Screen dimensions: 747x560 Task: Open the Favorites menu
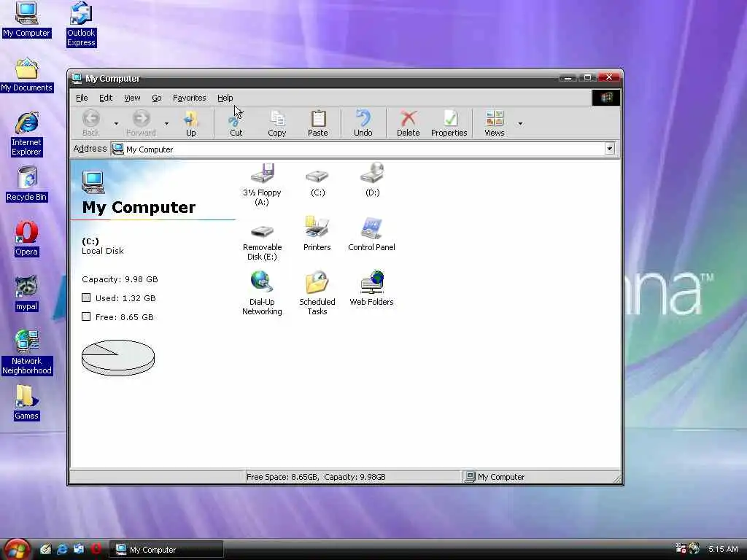point(189,98)
